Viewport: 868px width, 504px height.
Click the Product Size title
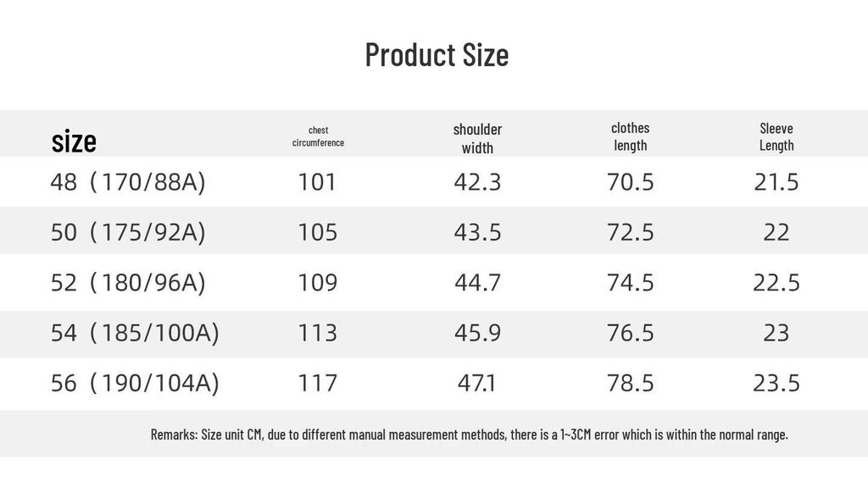pyautogui.click(x=437, y=55)
